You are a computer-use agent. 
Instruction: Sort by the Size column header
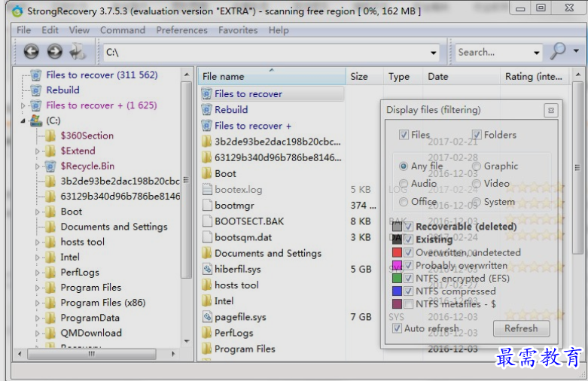364,77
